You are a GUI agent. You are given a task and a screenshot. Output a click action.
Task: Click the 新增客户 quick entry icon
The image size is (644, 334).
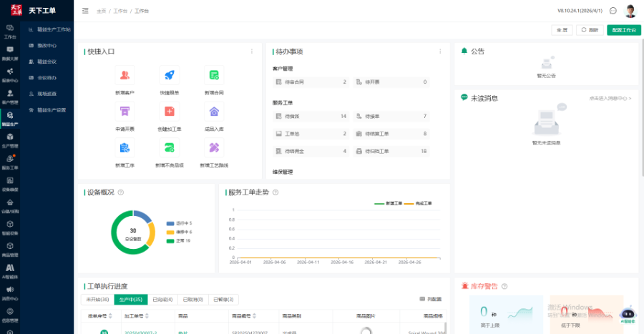click(x=125, y=75)
